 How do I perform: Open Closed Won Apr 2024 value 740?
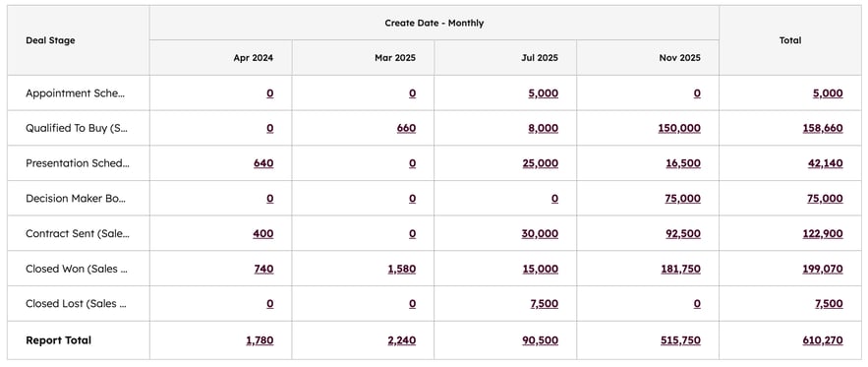click(x=263, y=269)
